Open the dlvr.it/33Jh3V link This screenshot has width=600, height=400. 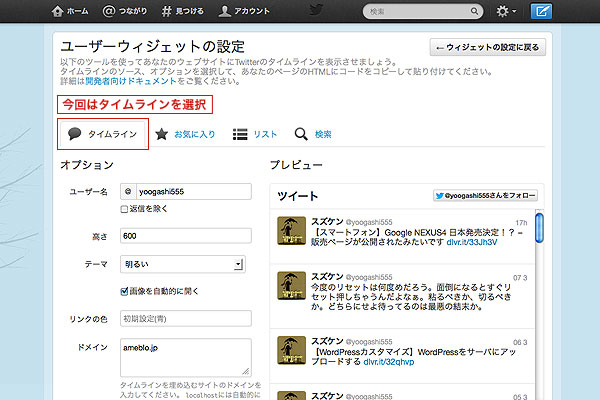click(472, 242)
